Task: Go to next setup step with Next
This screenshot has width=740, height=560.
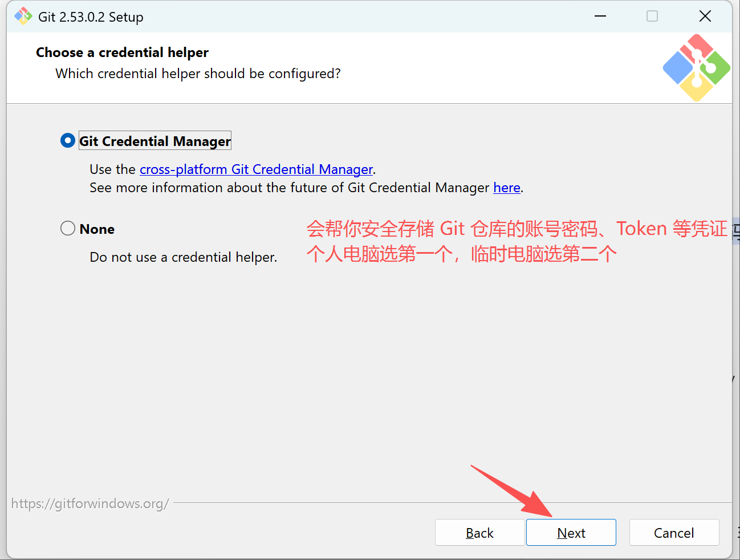Action: [x=571, y=533]
